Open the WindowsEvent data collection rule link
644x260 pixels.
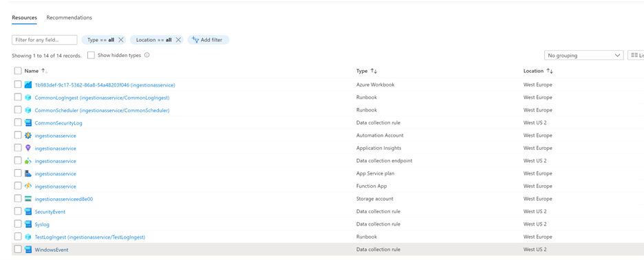[52, 250]
